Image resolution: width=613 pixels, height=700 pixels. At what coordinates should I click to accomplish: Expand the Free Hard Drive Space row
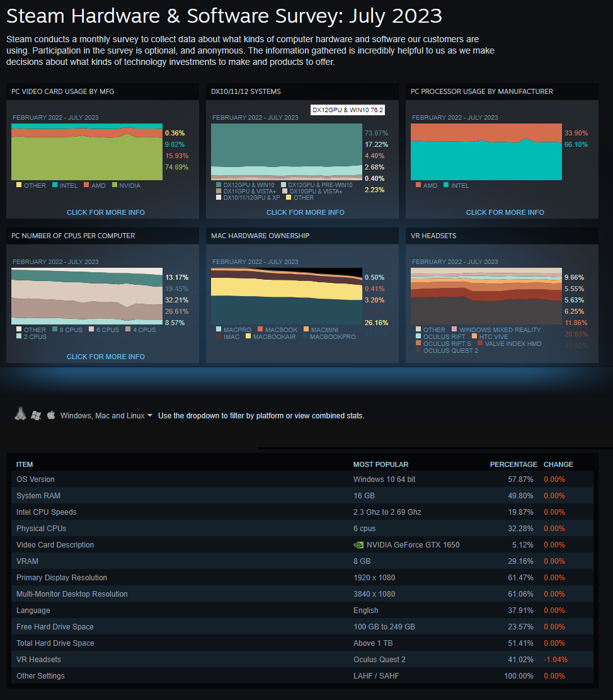tap(302, 627)
